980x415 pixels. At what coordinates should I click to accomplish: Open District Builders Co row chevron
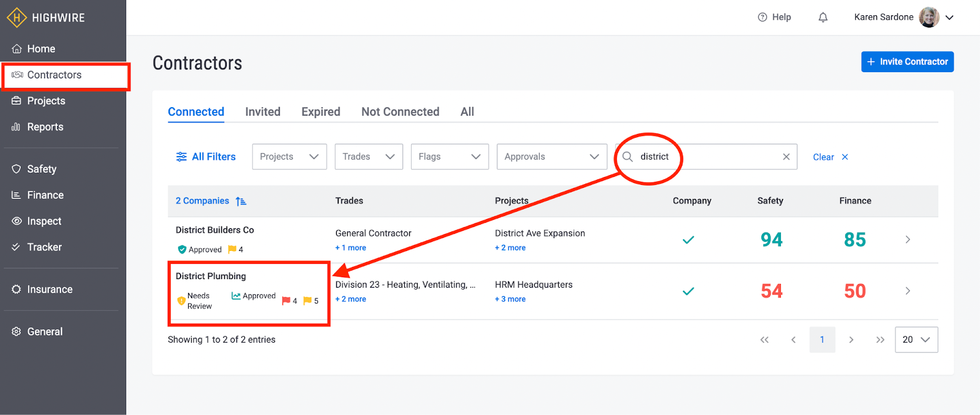pyautogui.click(x=908, y=240)
